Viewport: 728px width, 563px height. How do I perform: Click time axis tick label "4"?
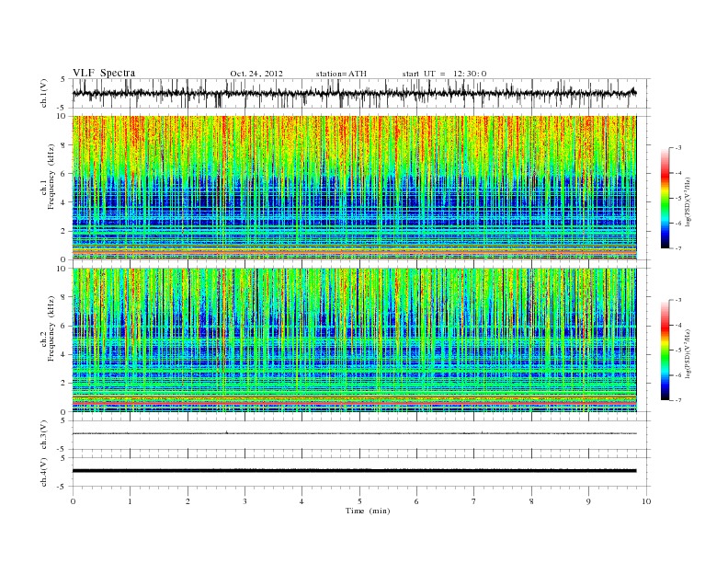tap(301, 501)
